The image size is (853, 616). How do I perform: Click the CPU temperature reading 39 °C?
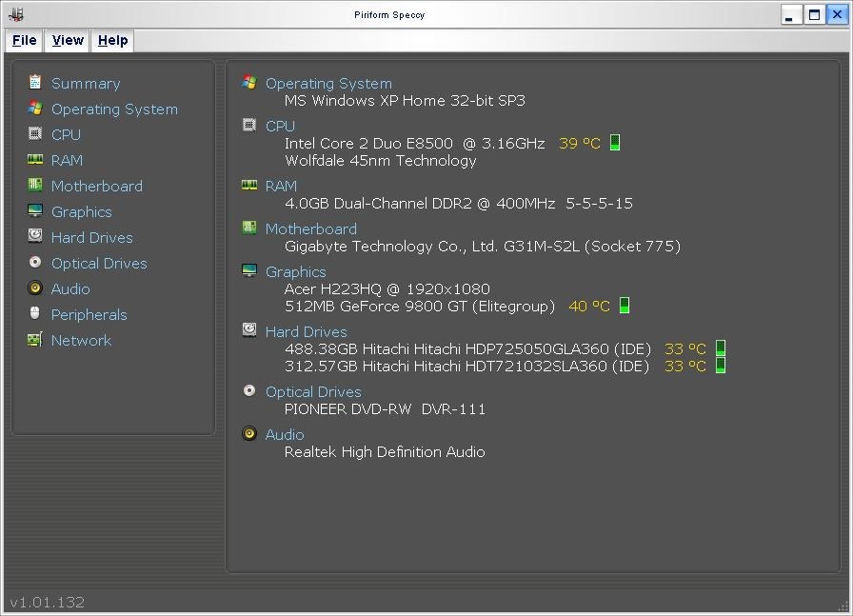pyautogui.click(x=580, y=143)
